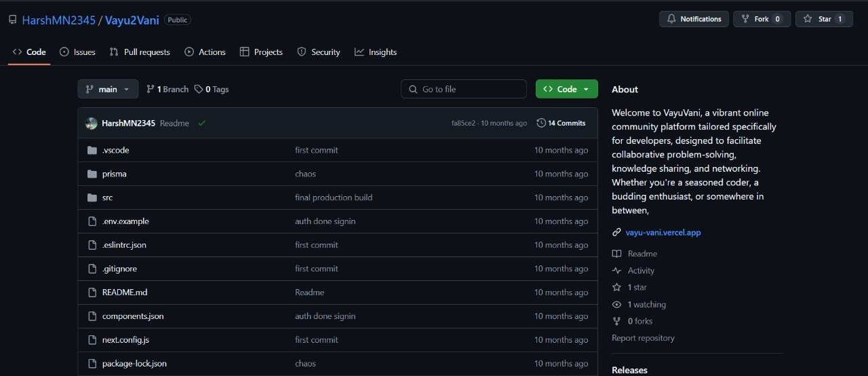
Task: Open the Pull requests tab
Action: coord(140,52)
